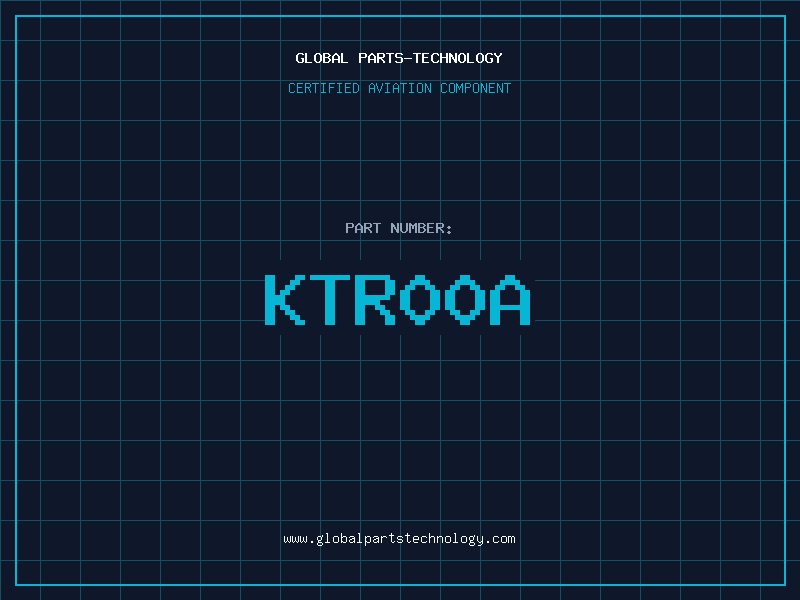Click the word PART in the label
800x600 pixels.
tap(363, 228)
